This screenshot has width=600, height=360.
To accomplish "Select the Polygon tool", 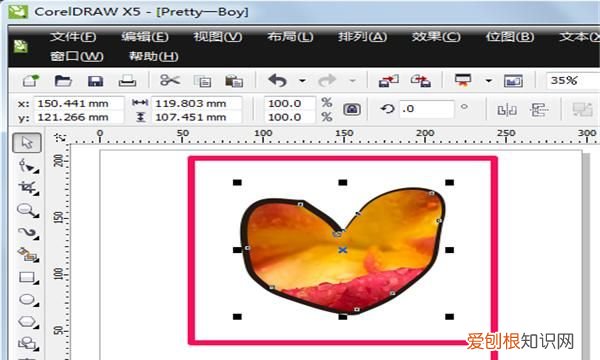I will click(28, 322).
